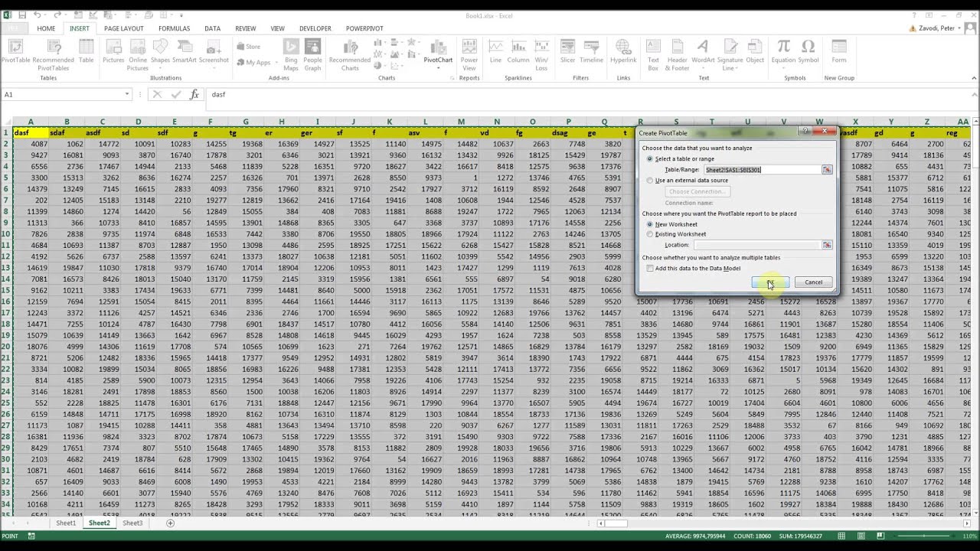Add a new sheet with plus button
This screenshot has width=980, height=551.
(x=170, y=523)
